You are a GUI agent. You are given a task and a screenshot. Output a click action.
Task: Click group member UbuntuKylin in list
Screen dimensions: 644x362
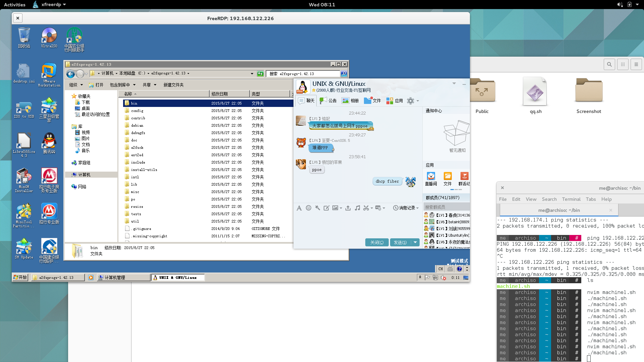447,235
